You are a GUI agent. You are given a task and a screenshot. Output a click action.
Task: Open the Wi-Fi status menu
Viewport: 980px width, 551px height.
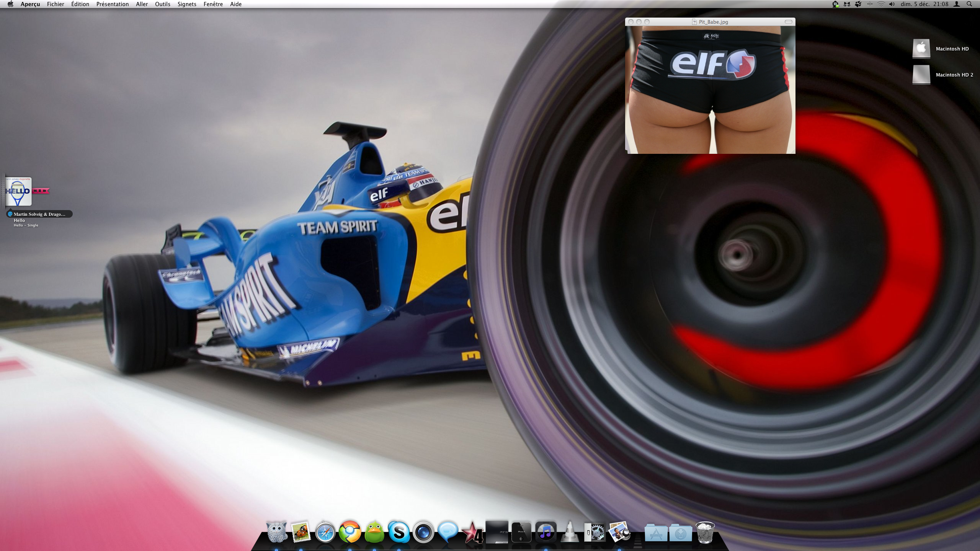[881, 4]
